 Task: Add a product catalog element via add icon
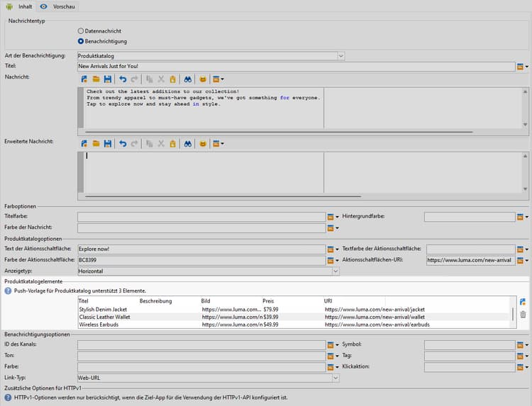click(523, 302)
